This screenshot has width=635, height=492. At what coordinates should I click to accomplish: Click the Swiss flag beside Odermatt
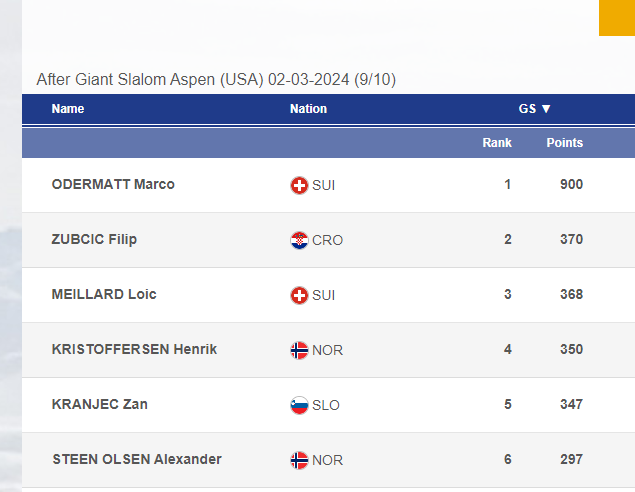298,185
